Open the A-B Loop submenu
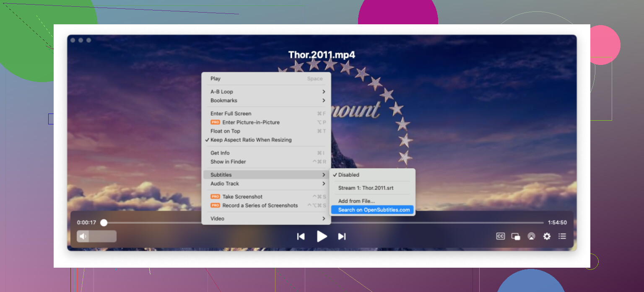The height and width of the screenshot is (292, 644). [266, 92]
